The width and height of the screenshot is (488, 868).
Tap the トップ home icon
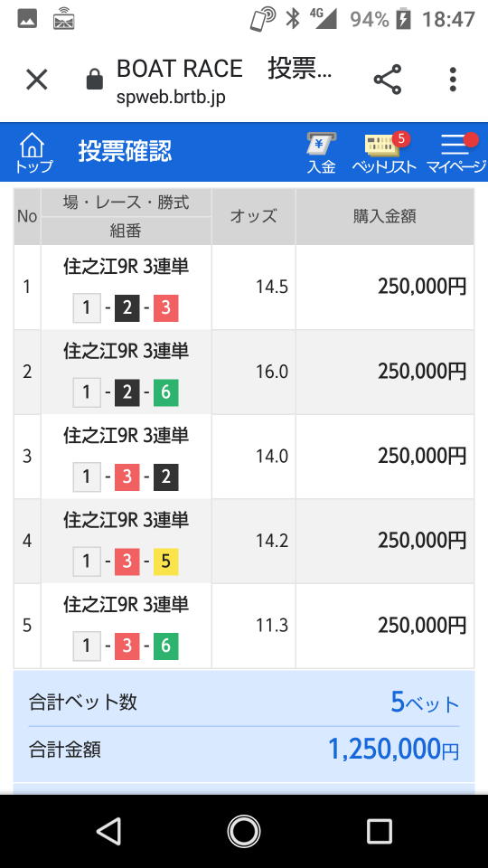coord(33,152)
